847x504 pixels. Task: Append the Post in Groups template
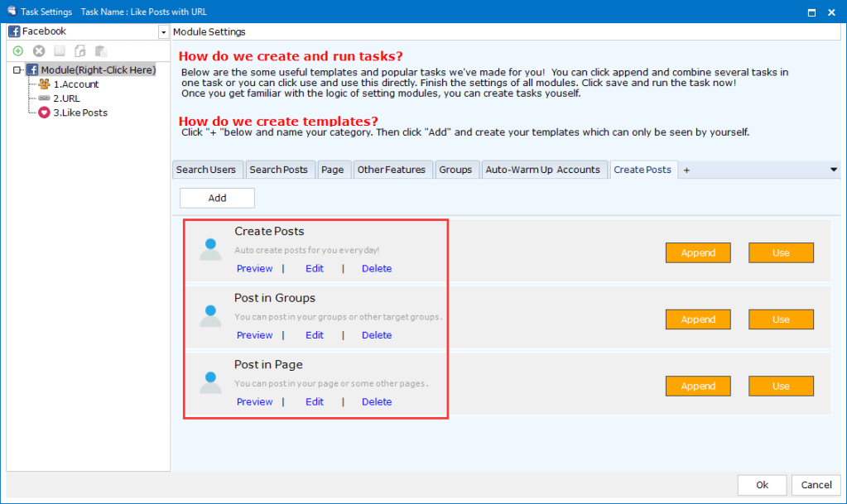[x=697, y=319]
